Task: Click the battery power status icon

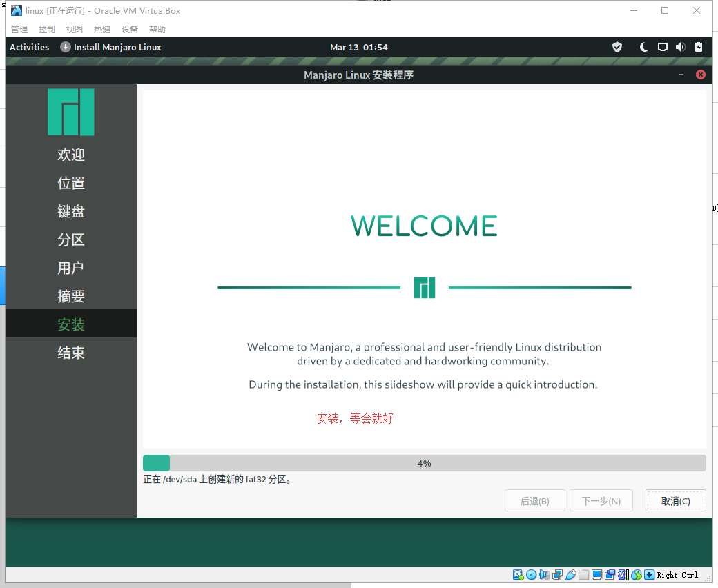Action: [699, 47]
